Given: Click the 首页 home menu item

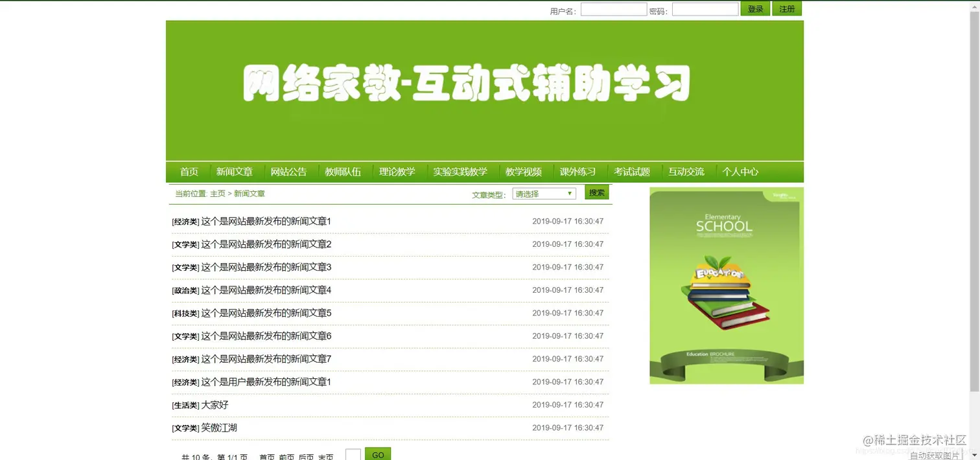Looking at the screenshot, I should 189,171.
